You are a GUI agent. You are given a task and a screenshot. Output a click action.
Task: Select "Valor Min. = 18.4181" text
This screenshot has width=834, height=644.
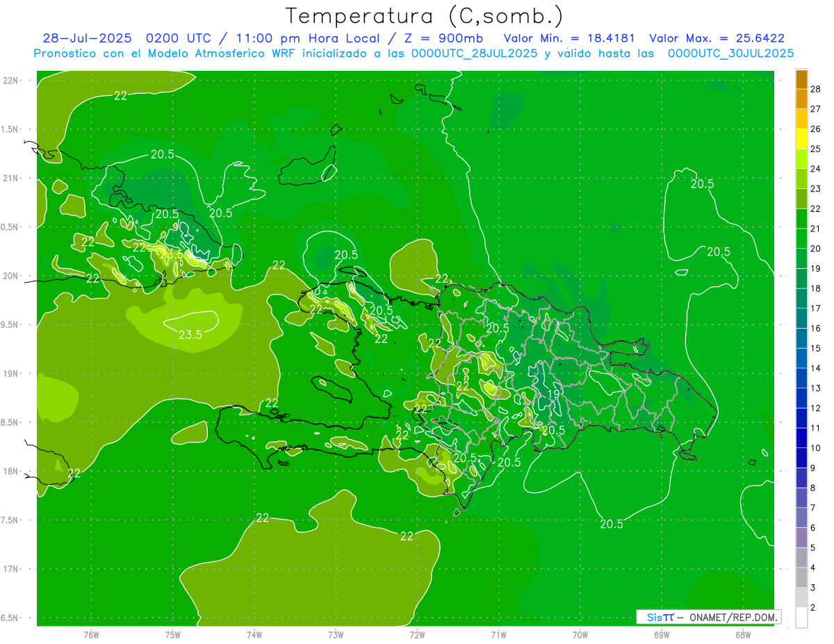[569, 38]
